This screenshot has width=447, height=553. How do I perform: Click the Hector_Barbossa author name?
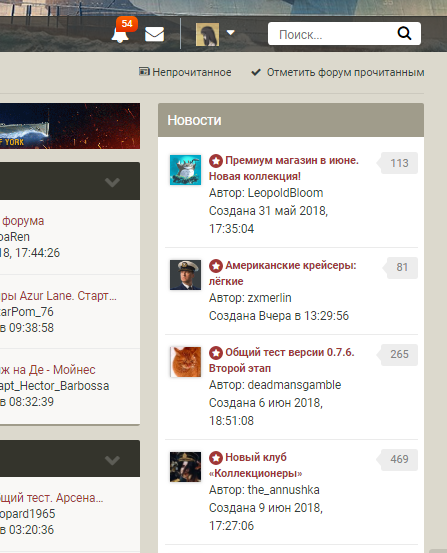point(54,386)
